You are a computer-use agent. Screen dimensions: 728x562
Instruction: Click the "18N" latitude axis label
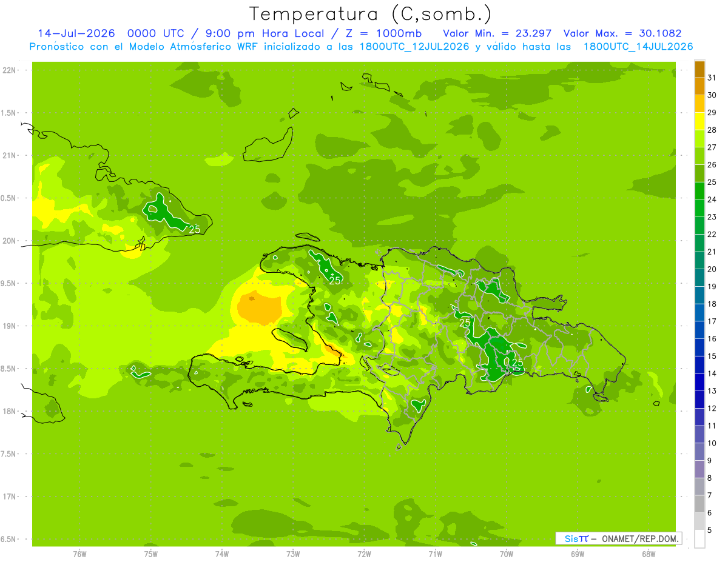pyautogui.click(x=10, y=411)
